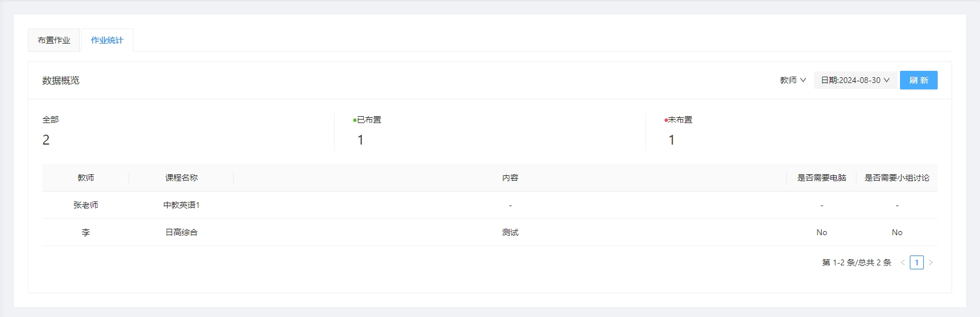Select page 1 in pagination

coord(917,262)
